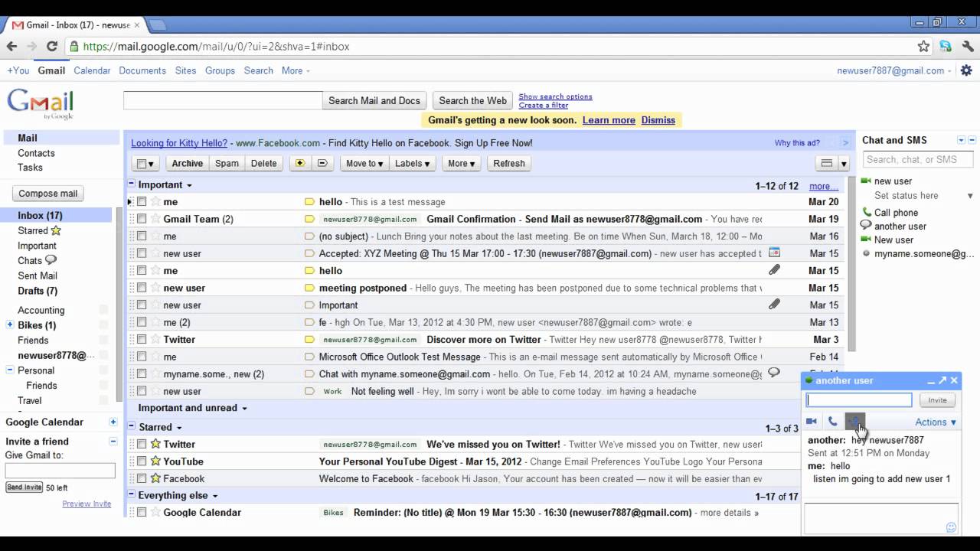
Task: Click the Archive button
Action: tap(187, 163)
